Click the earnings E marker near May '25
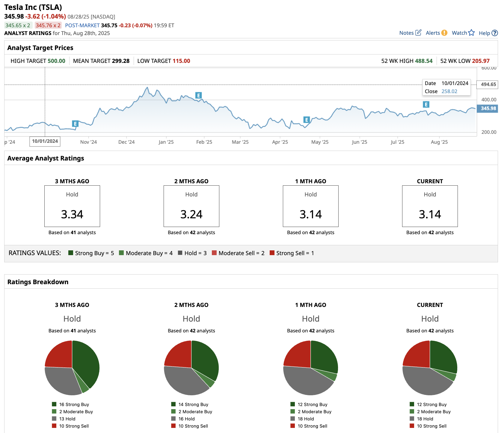The width and height of the screenshot is (504, 433). click(306, 120)
